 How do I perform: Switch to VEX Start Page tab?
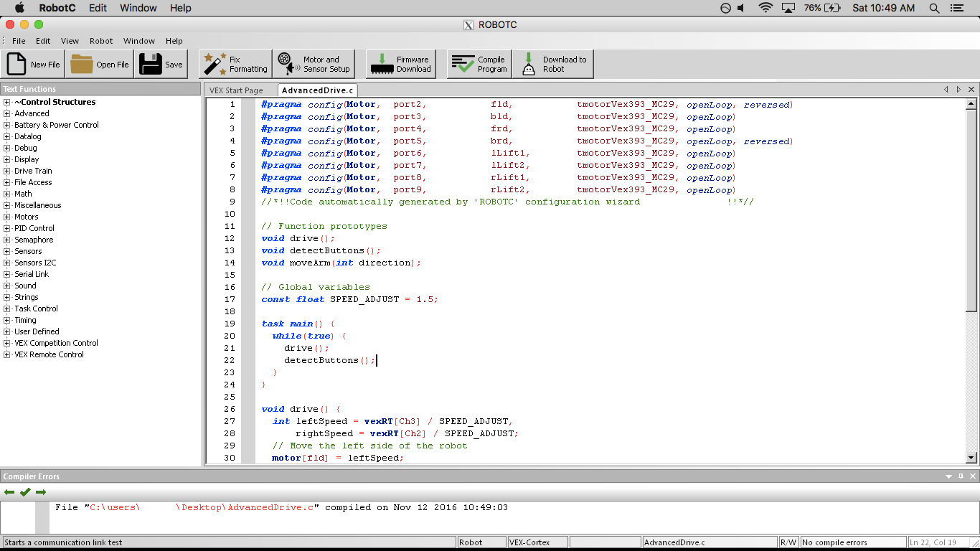pos(236,90)
